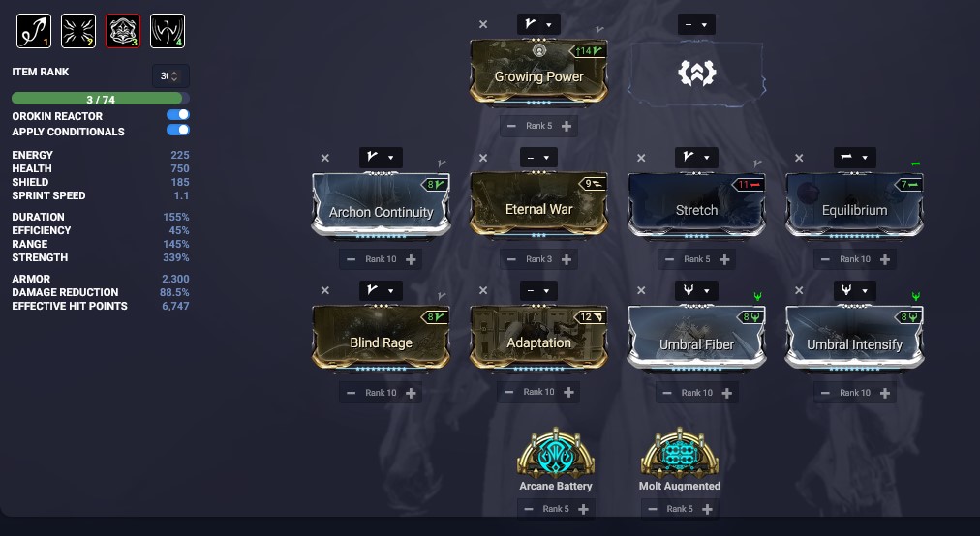Select the first ability icon
980x536 pixels.
pos(34,31)
